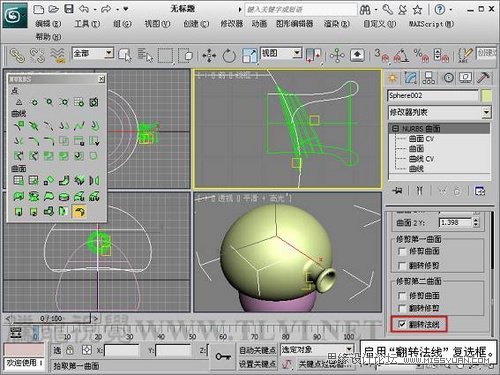Open the 工具(T) menu
Viewport: 500px width, 375px height.
coord(87,24)
